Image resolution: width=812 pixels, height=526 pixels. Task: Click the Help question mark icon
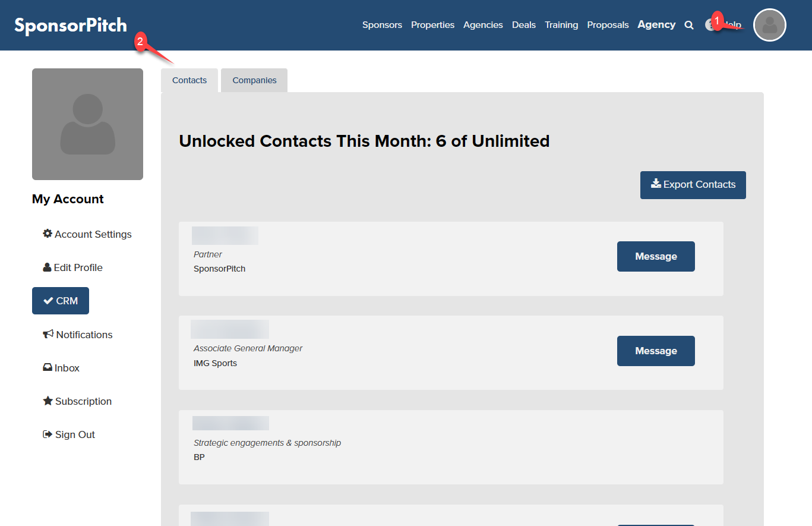coord(710,25)
